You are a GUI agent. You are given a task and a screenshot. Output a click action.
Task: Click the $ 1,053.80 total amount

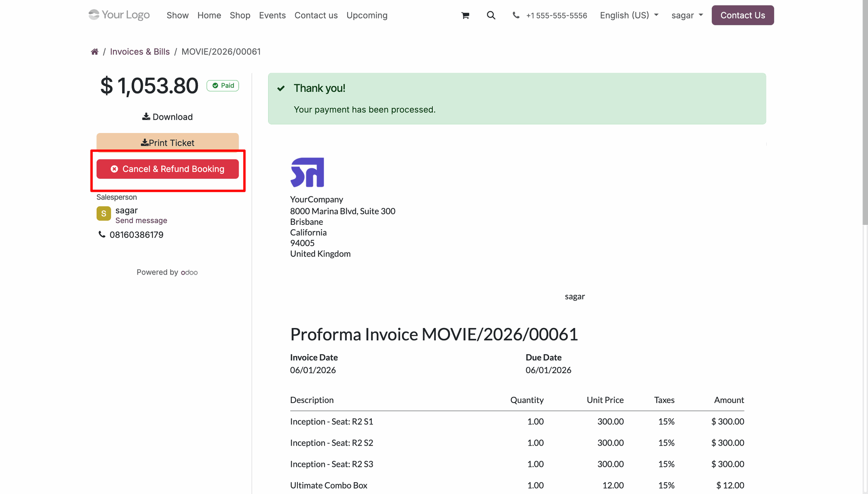[149, 86]
